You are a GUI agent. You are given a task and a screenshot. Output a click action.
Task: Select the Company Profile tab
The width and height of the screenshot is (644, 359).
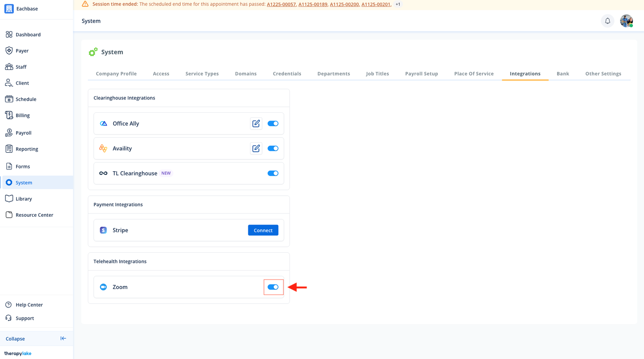[x=116, y=74]
